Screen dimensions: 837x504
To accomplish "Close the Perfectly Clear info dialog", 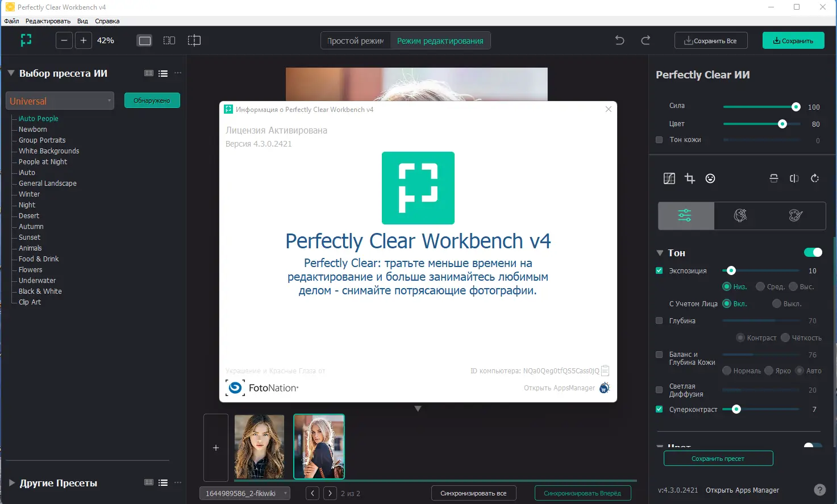I will point(609,109).
